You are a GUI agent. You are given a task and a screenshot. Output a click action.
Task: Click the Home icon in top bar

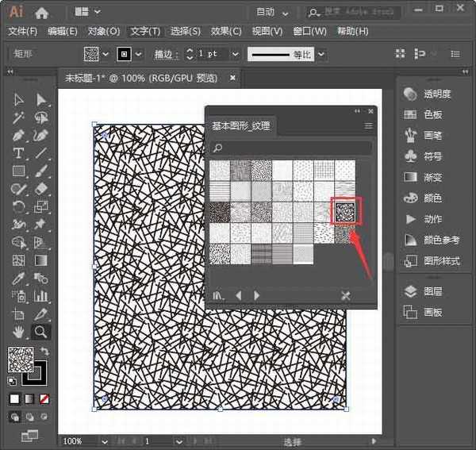coord(42,12)
